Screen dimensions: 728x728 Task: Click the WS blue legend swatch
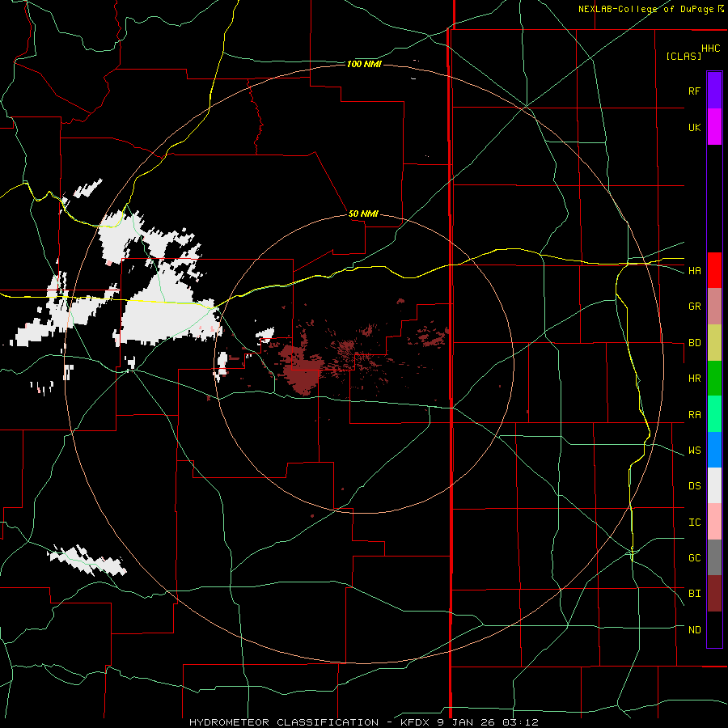pos(714,450)
